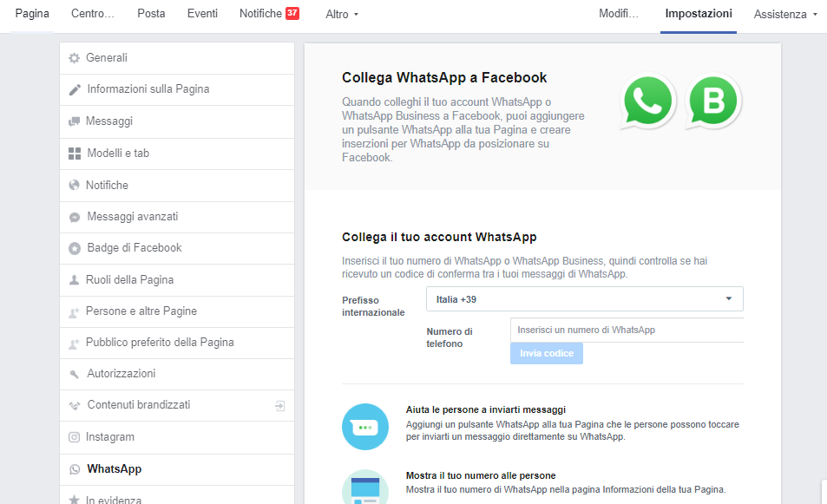The height and width of the screenshot is (504, 827).
Task: Select the Impostazioni tab
Action: pos(699,14)
